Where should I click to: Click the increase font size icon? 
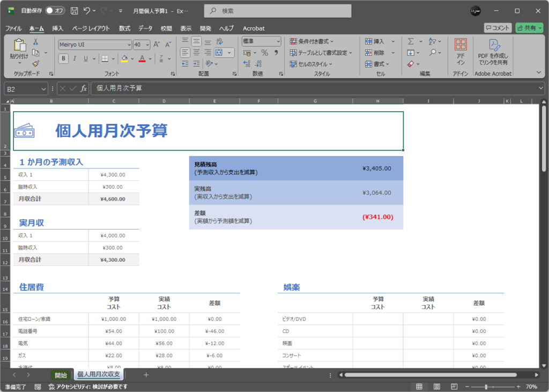157,45
